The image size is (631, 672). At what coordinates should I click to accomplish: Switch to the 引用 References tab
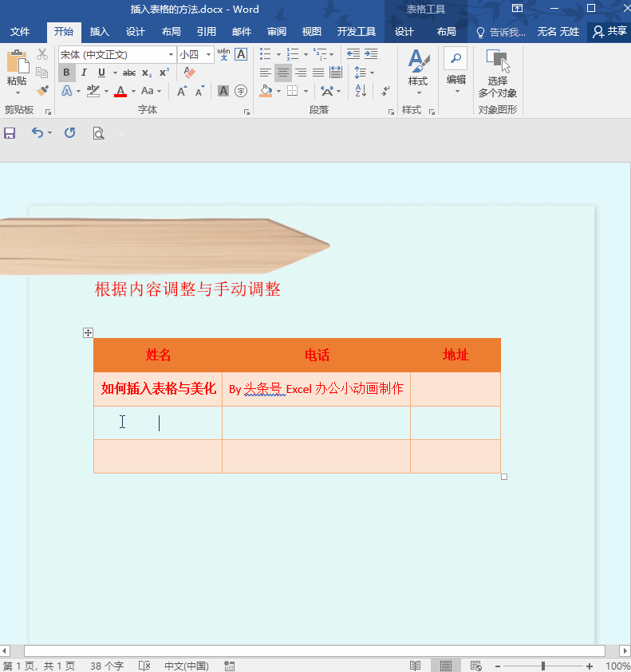coord(207,32)
